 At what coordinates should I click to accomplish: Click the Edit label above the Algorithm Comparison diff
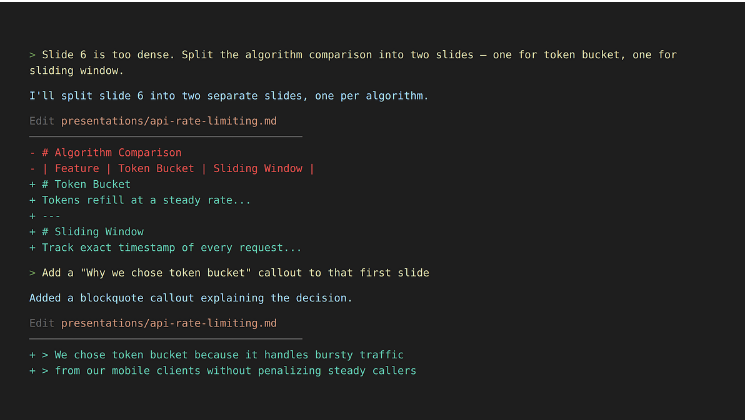coord(42,121)
